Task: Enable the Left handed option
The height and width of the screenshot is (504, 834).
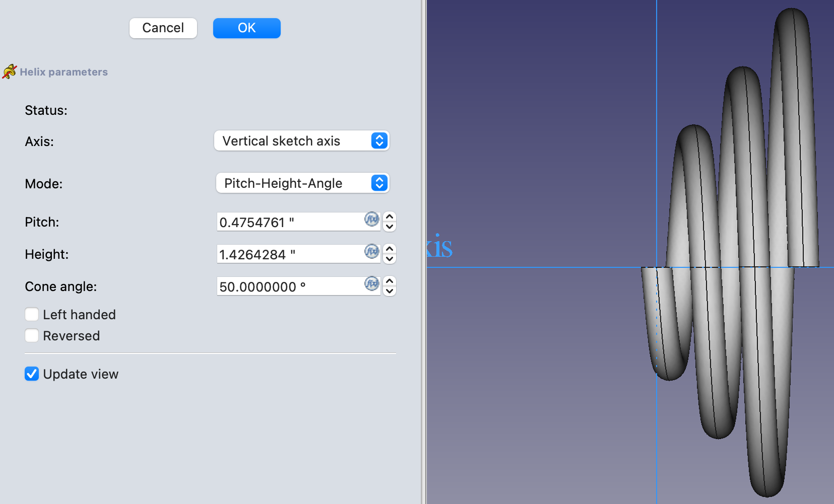Action: click(32, 314)
